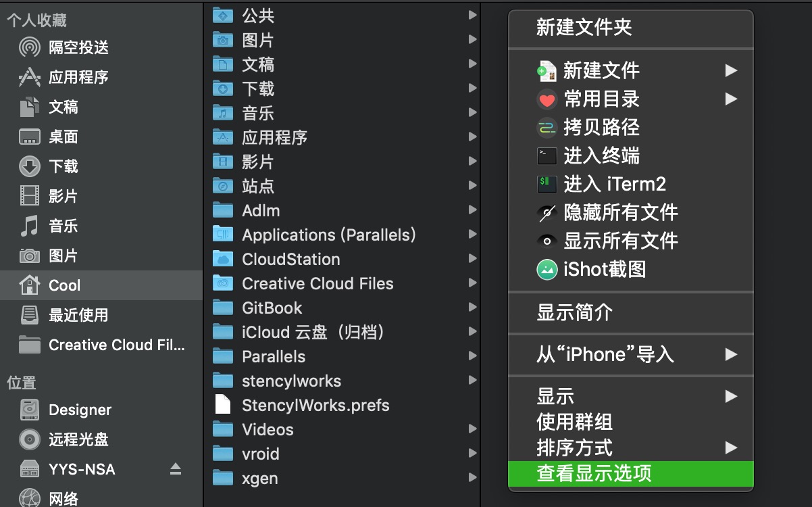Select 显示 in context menu
Image resolution: width=812 pixels, height=507 pixels.
630,396
